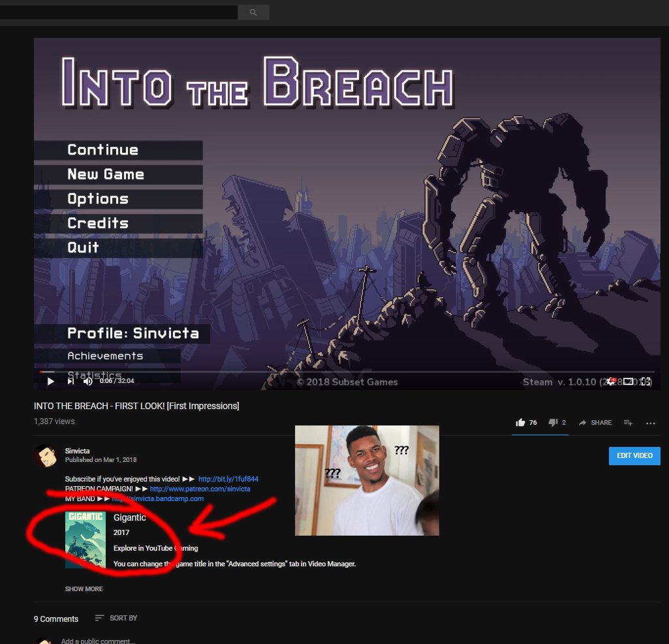Open the Sinvicta channel avatar
The height and width of the screenshot is (644, 669).
46,455
